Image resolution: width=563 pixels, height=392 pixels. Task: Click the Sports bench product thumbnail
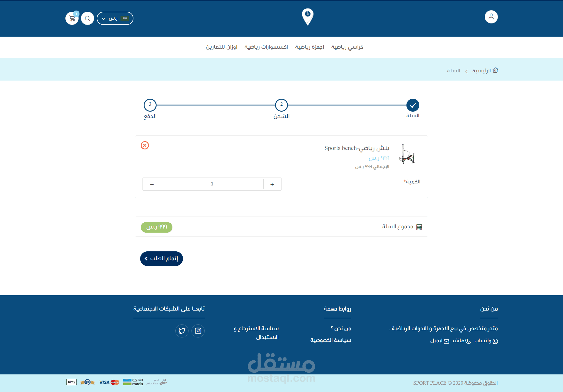[x=407, y=154]
